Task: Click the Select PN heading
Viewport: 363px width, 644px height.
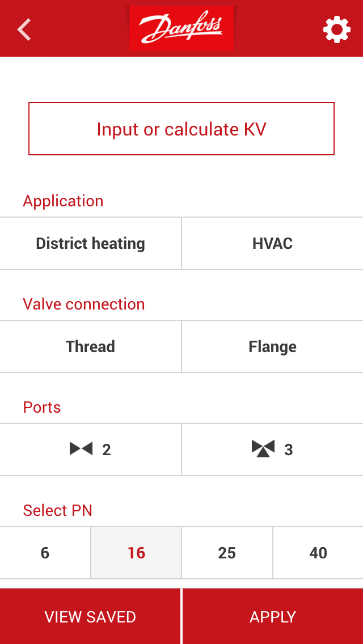Action: coord(58,510)
